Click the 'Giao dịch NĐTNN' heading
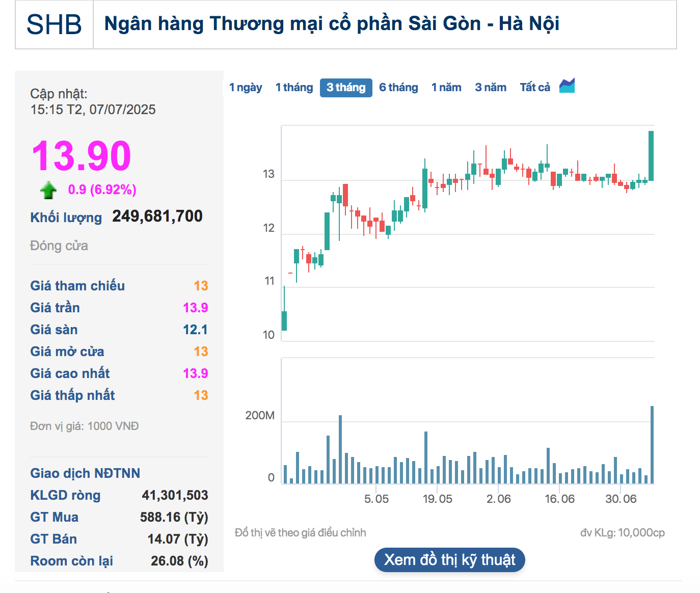Screen dimensions: 700x593 pyautogui.click(x=85, y=473)
